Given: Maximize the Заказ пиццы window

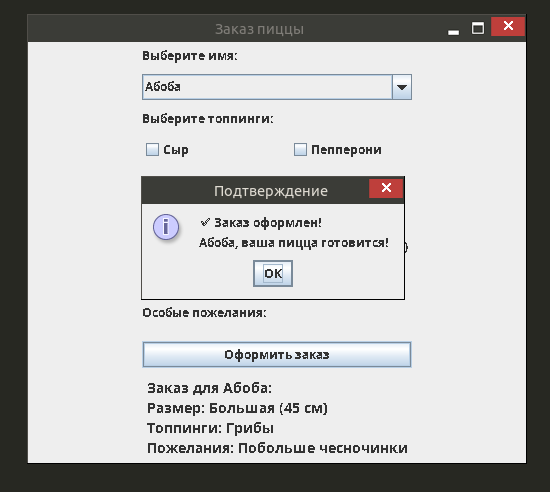Looking at the screenshot, I should click(x=477, y=28).
